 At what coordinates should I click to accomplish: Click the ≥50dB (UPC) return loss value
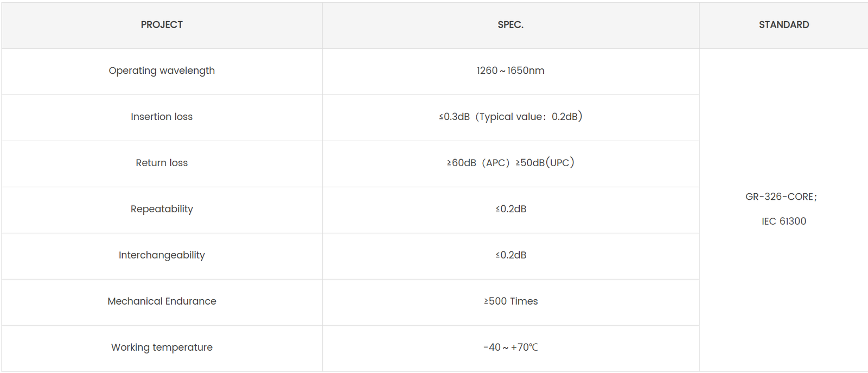(545, 163)
